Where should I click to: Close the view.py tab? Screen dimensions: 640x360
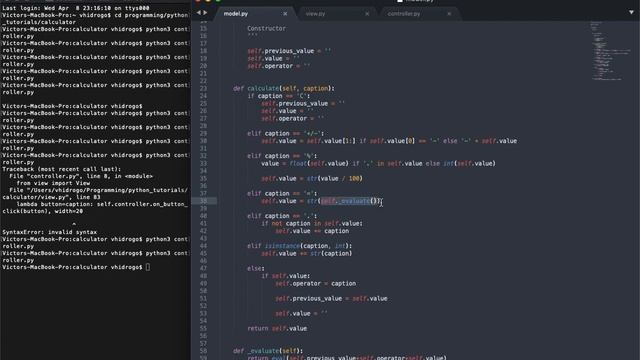[x=367, y=14]
